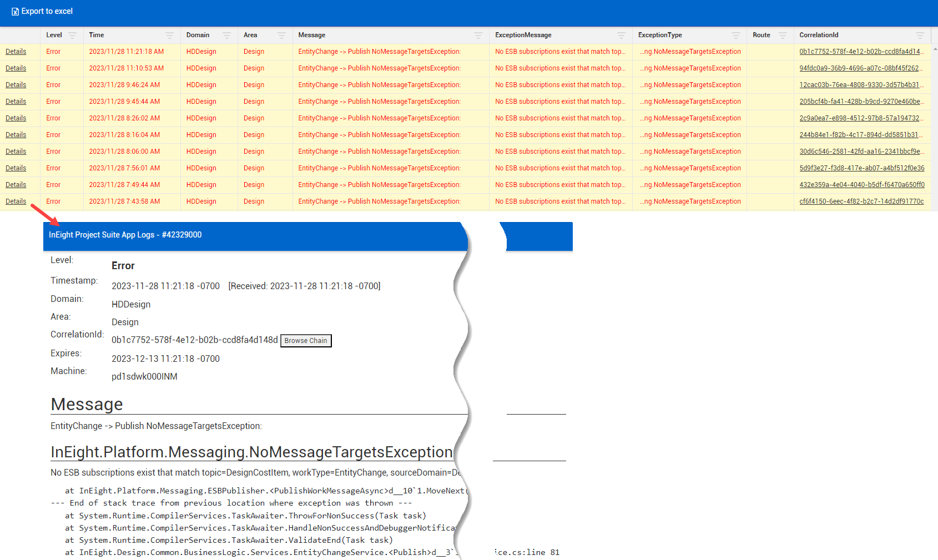Click the Export to excel label

pyautogui.click(x=47, y=11)
